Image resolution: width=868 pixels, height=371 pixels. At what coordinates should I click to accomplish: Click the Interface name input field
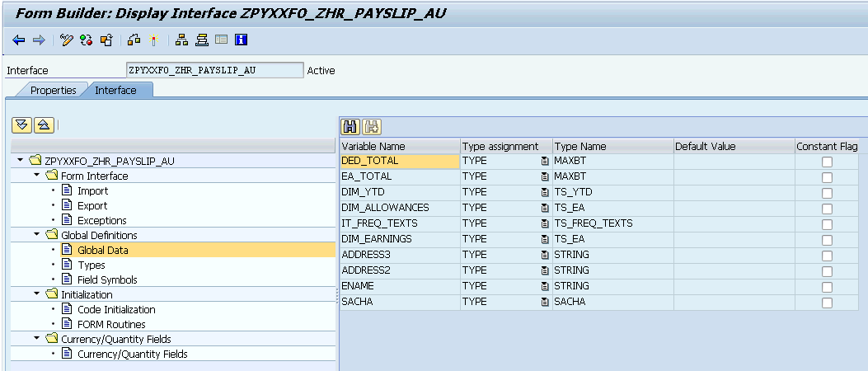(214, 70)
